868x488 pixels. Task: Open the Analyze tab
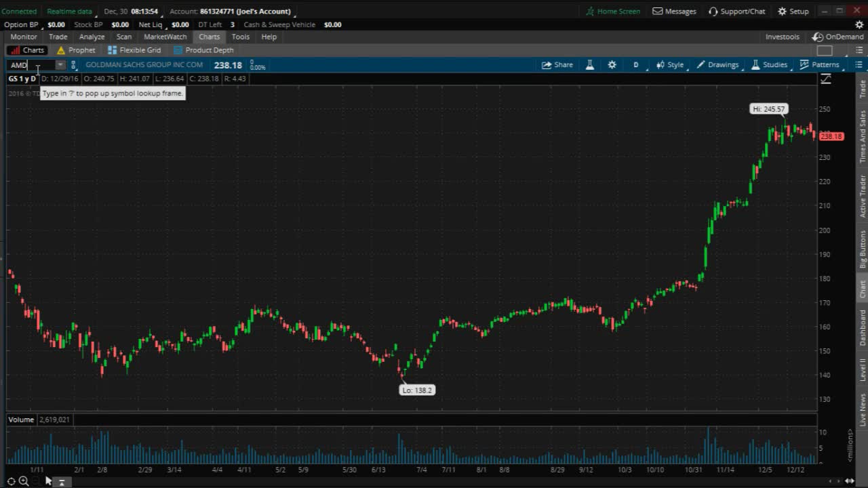pyautogui.click(x=92, y=37)
